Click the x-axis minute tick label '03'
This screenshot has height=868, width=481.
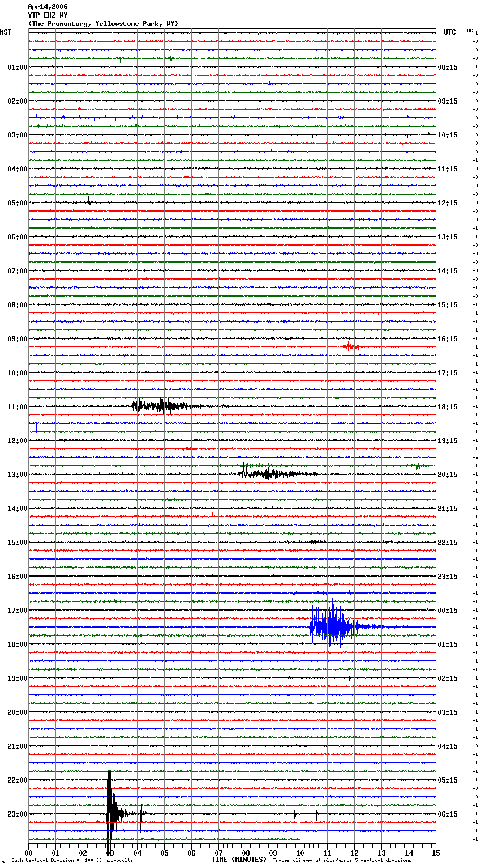(110, 853)
